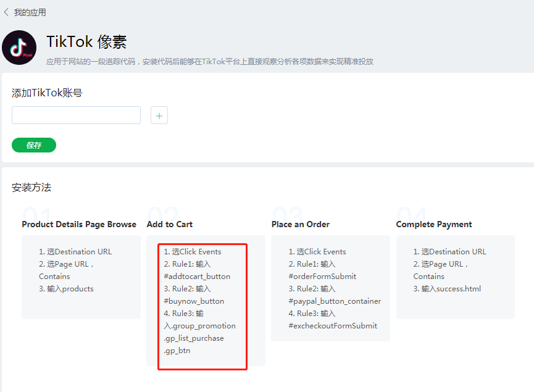Screen dimensions: 534x392
Task: Save the TikTok account with 保存
Action: click(x=34, y=146)
